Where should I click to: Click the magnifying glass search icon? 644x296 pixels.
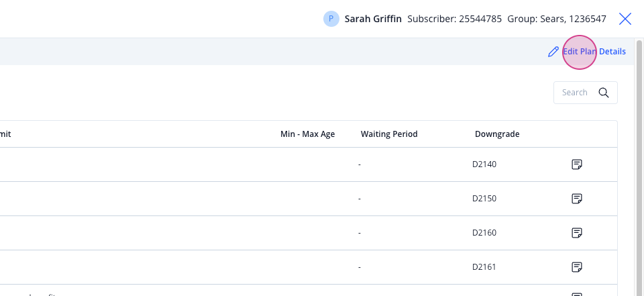(x=604, y=93)
